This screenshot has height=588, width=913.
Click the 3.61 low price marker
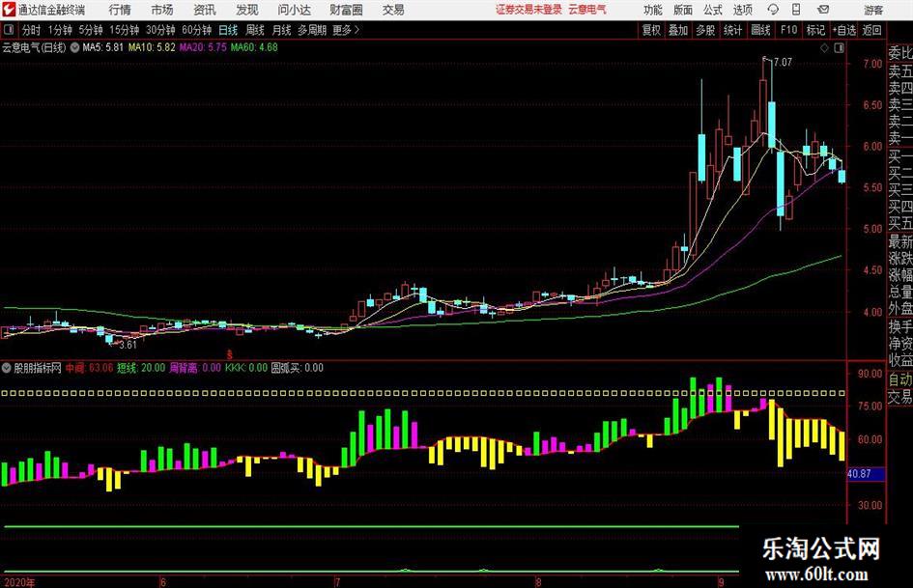coord(128,345)
